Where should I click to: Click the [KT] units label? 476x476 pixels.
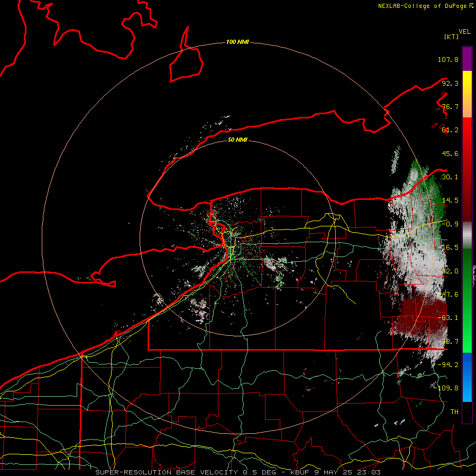tap(452, 36)
